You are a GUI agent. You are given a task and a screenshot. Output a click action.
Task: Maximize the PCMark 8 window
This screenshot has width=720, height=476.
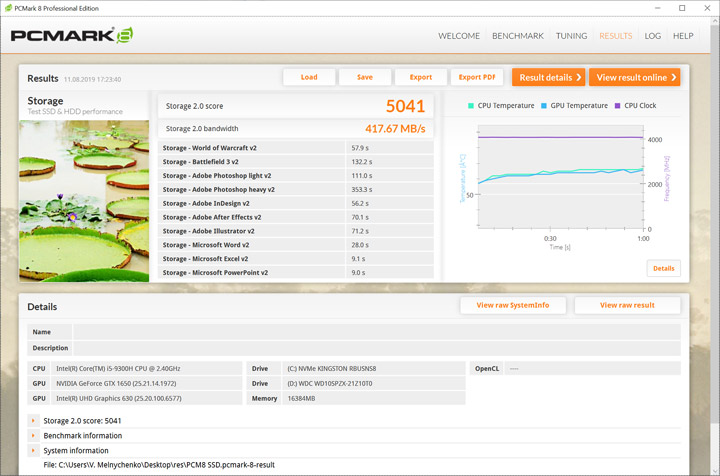[x=682, y=8]
